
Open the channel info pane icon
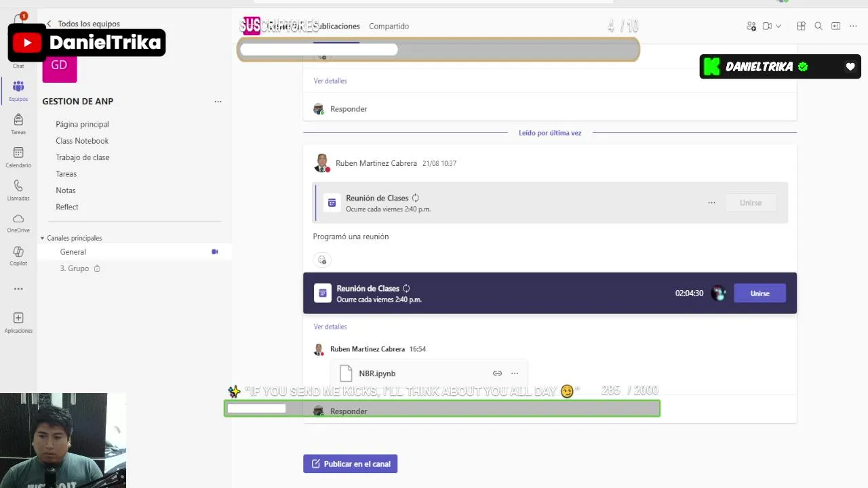tap(835, 26)
